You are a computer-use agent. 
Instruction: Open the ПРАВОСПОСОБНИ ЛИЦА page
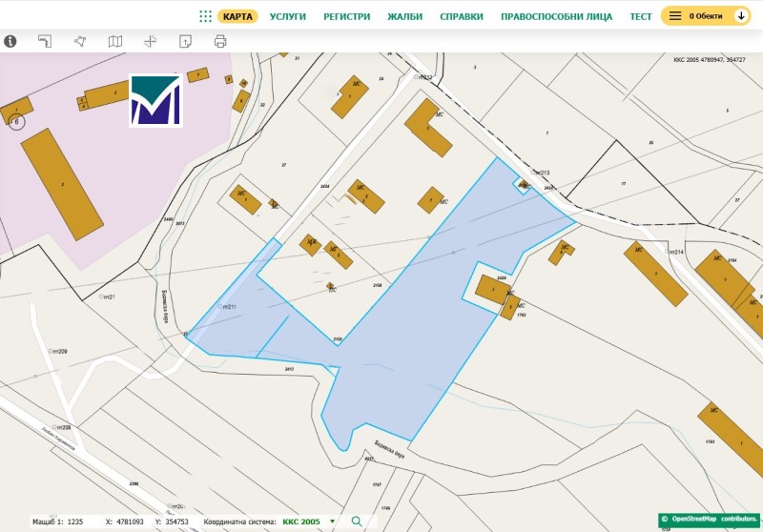tap(556, 16)
